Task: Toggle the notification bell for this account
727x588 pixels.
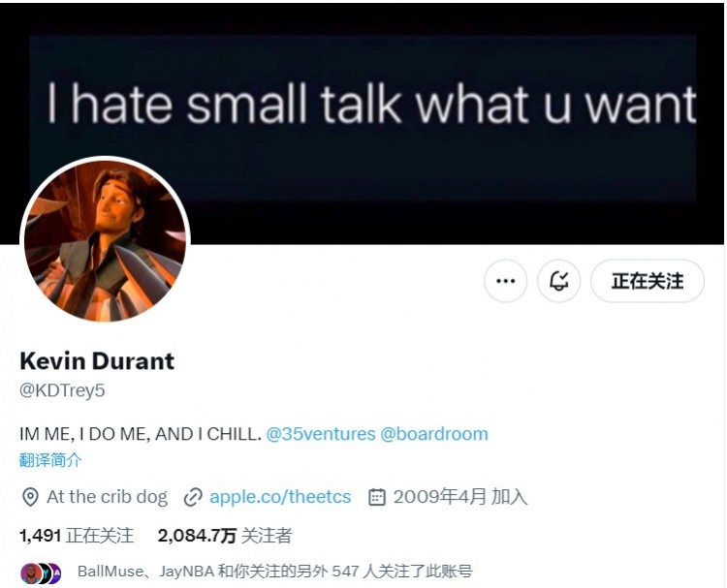Action: (558, 281)
